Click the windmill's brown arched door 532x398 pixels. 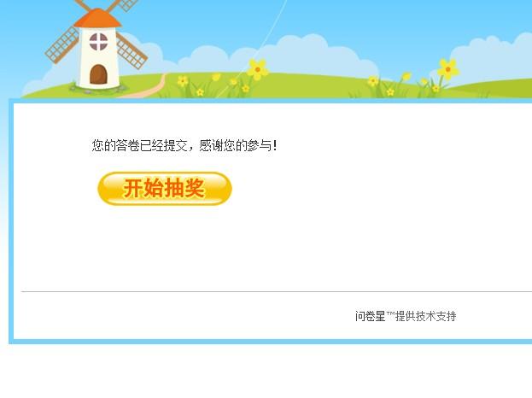pos(98,74)
